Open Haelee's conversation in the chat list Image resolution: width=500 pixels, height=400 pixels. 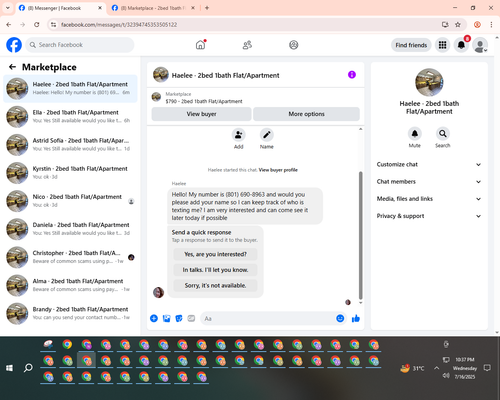[70, 89]
